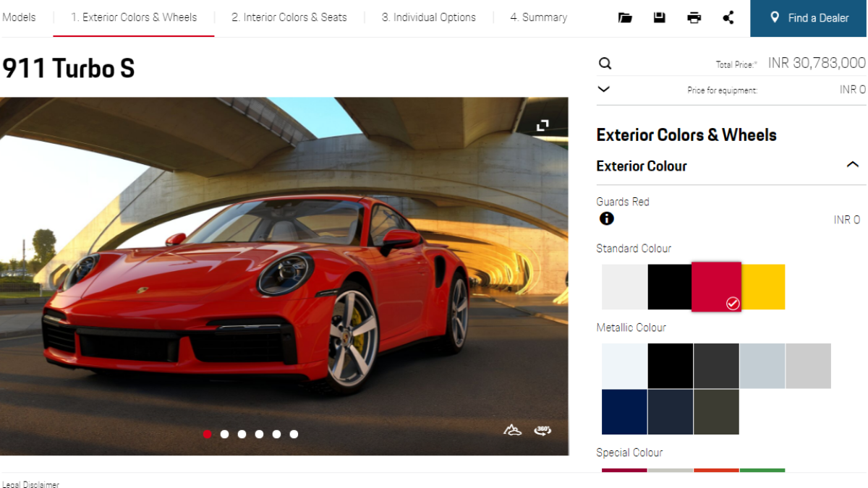The width and height of the screenshot is (868, 488).
Task: Click the Metallic Colour label
Action: click(631, 328)
